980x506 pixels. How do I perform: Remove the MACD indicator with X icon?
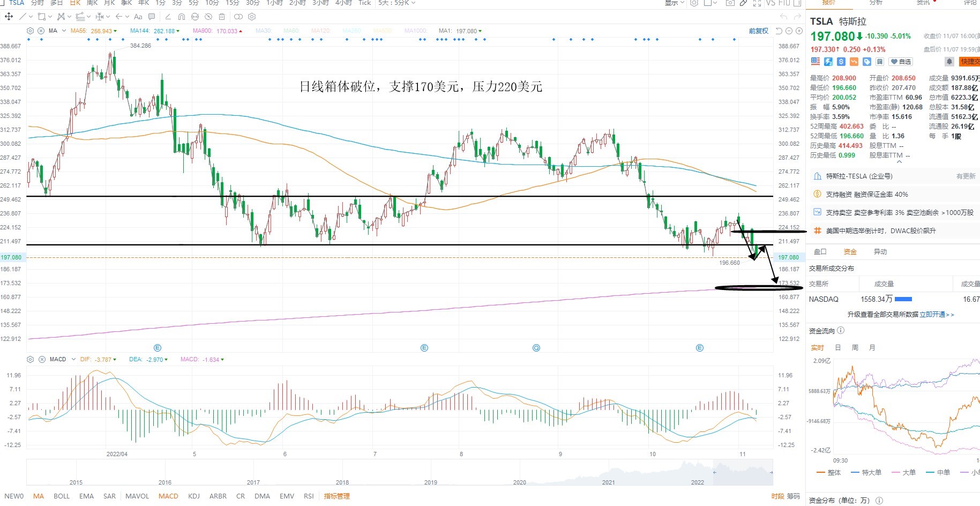click(x=42, y=359)
